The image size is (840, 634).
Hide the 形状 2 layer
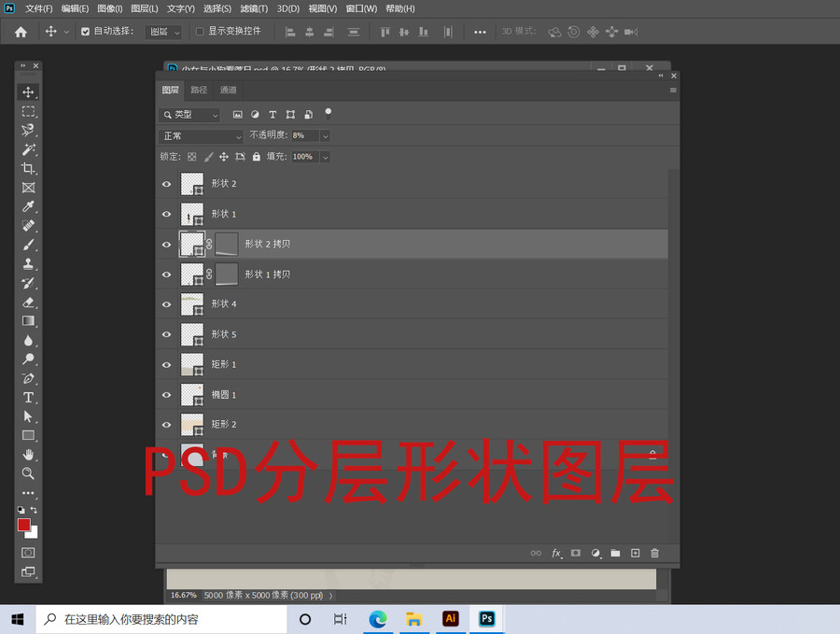tap(167, 184)
